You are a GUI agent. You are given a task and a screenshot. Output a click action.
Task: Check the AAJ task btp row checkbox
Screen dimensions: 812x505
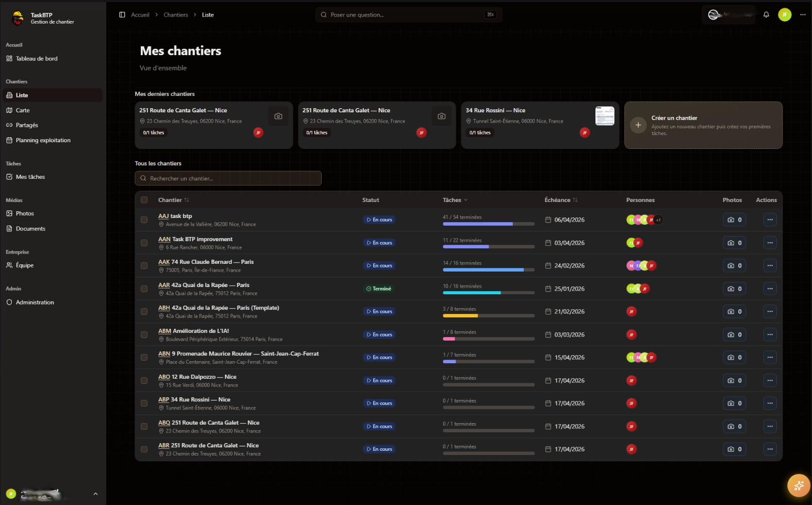coord(144,220)
